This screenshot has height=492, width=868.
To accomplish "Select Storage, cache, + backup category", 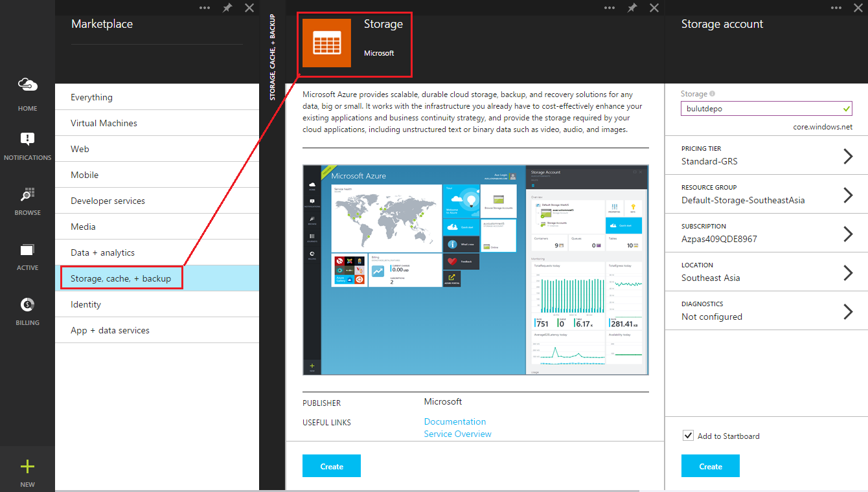I will click(157, 278).
